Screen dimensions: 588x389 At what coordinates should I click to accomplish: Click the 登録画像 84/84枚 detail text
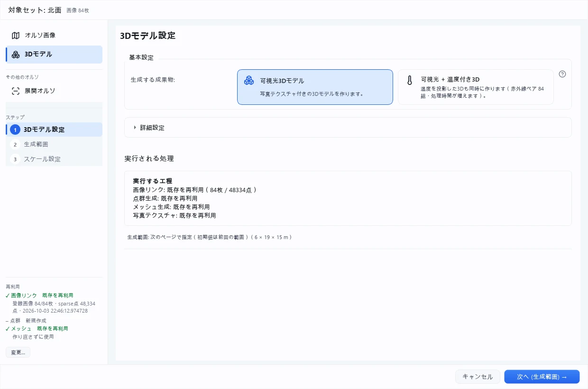pos(54,307)
